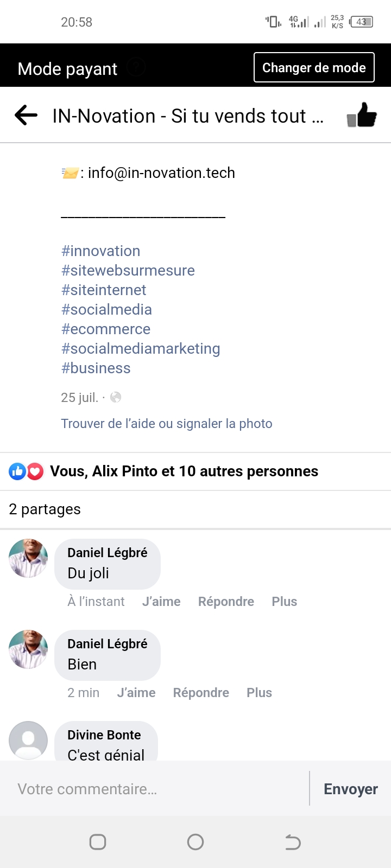Click "Trouver de l'aide ou signaler la photo"

(x=167, y=424)
